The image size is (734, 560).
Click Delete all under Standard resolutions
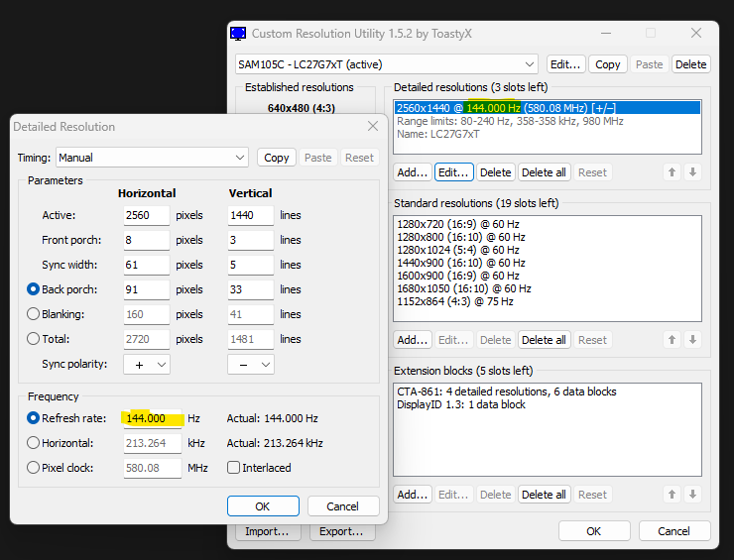544,340
